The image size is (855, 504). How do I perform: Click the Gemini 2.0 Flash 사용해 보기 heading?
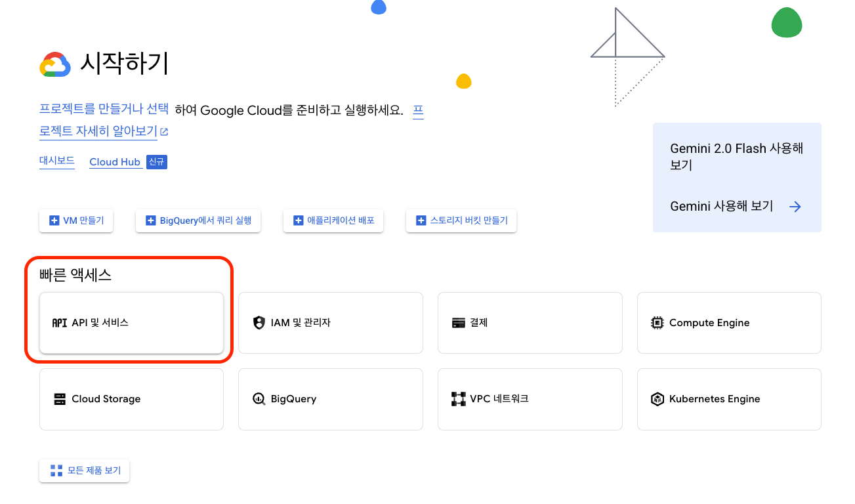[737, 157]
